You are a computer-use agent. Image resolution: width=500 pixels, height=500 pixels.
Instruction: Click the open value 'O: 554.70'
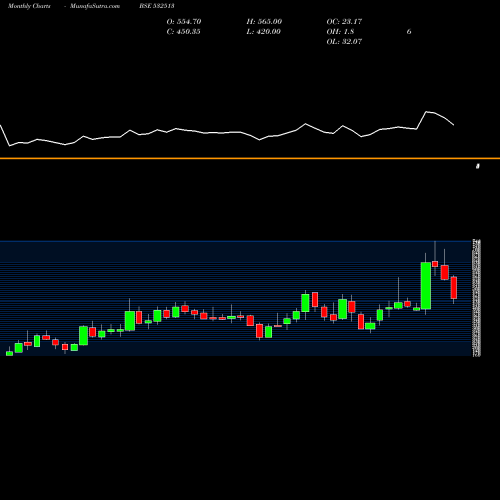(x=184, y=22)
